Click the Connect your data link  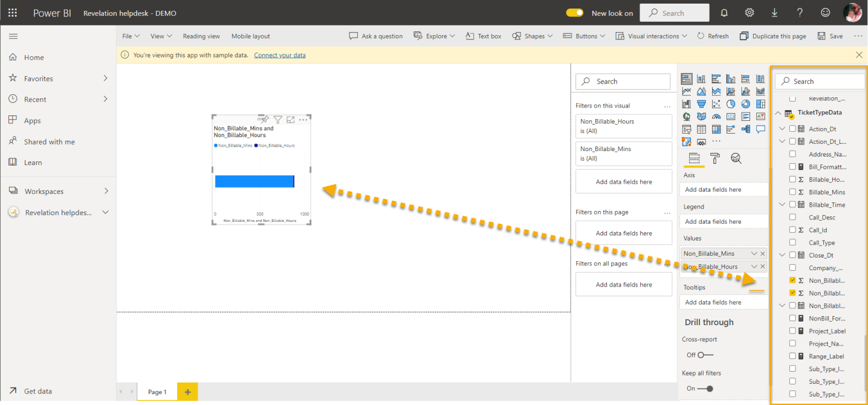[x=280, y=55]
